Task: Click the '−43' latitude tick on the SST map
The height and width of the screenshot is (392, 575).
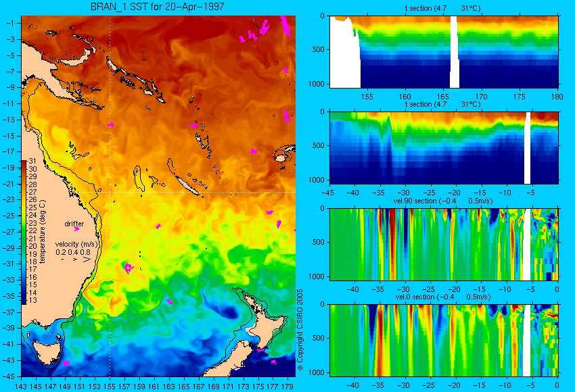Action: point(9,360)
